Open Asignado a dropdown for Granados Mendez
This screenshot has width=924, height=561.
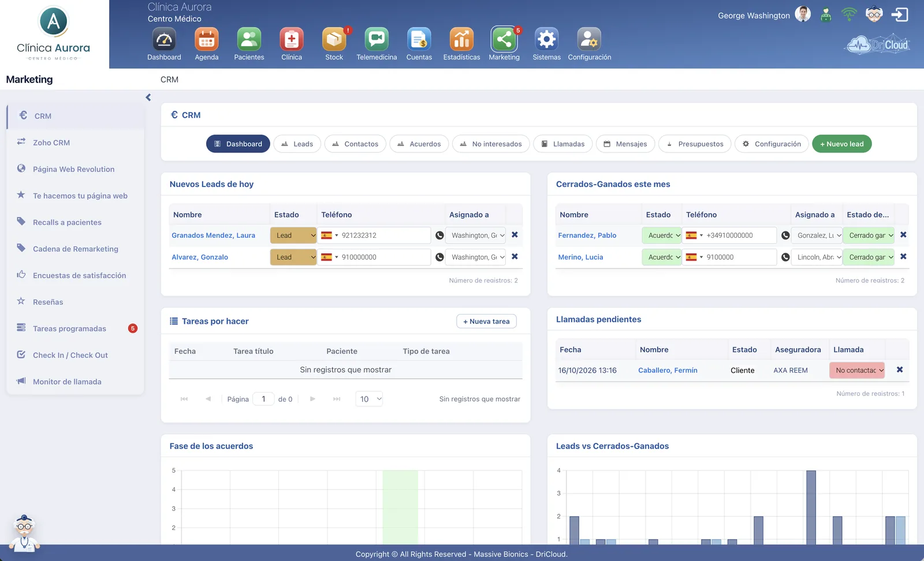pos(476,235)
